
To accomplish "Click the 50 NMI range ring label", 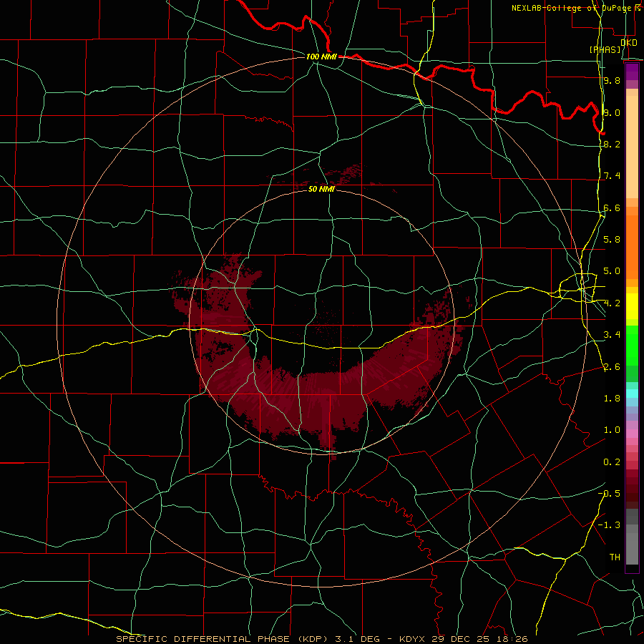I will pos(321,189).
